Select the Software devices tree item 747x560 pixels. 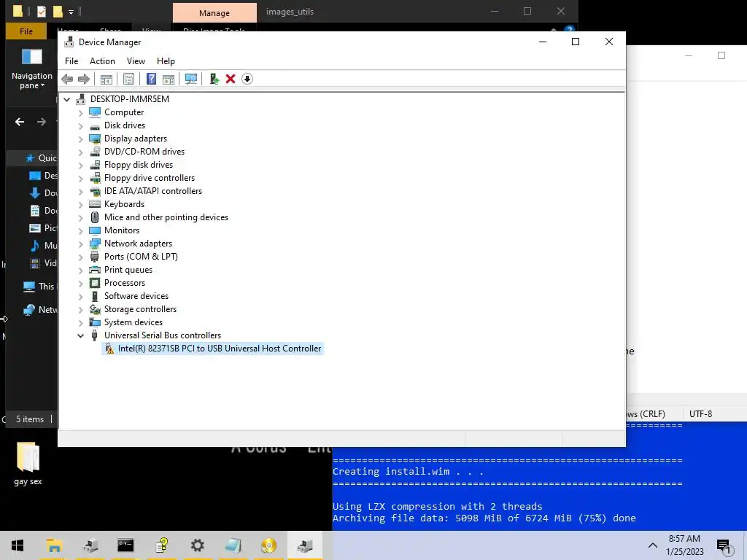tap(136, 296)
